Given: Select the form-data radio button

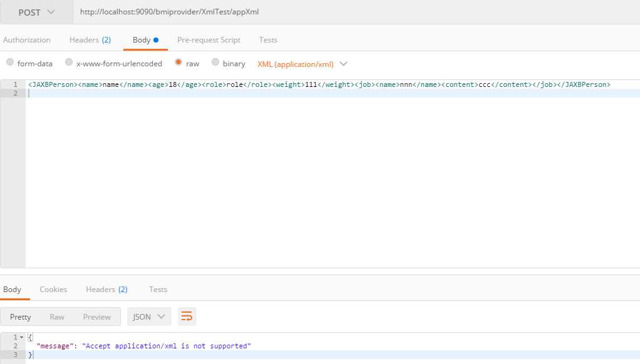Looking at the screenshot, I should click(x=10, y=62).
